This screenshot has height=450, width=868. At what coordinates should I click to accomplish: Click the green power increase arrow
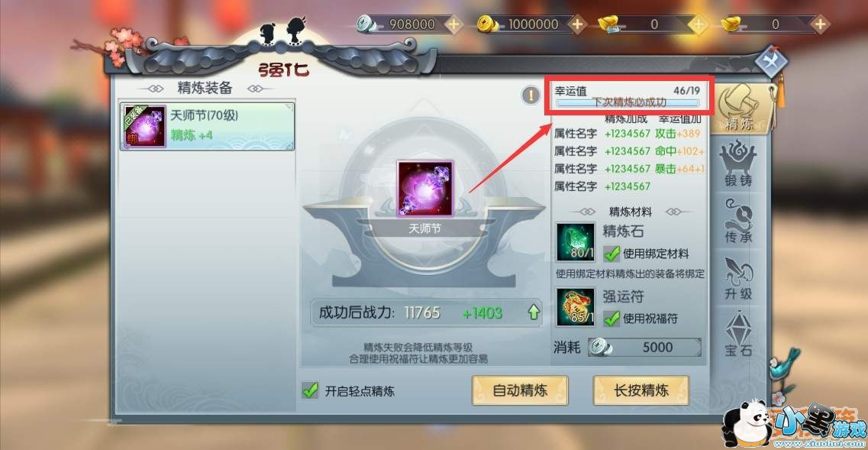(534, 312)
